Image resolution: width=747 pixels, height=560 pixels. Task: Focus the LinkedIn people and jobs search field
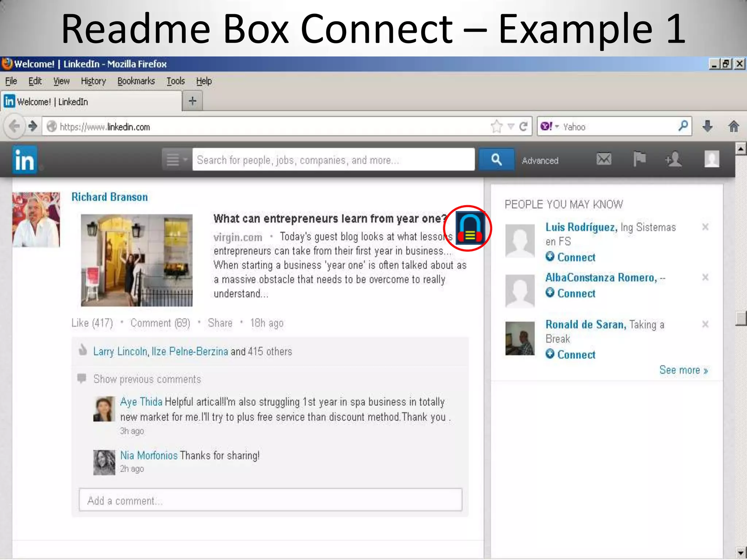tap(333, 160)
